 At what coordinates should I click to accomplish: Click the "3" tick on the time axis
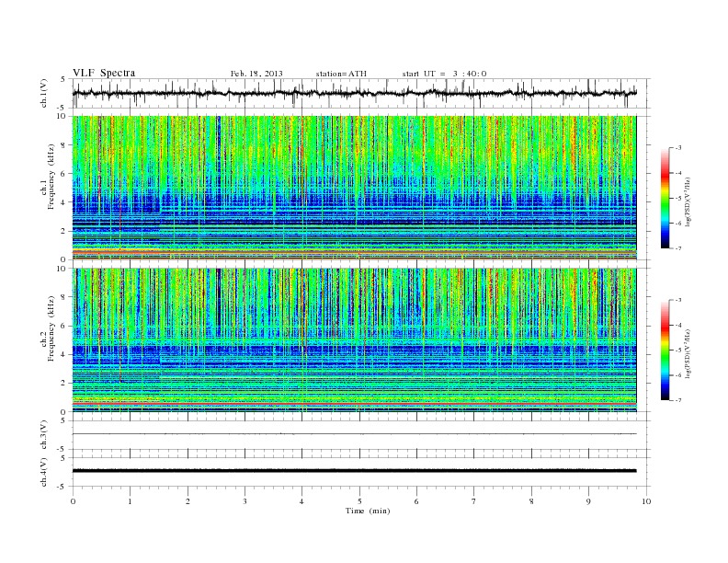(245, 501)
